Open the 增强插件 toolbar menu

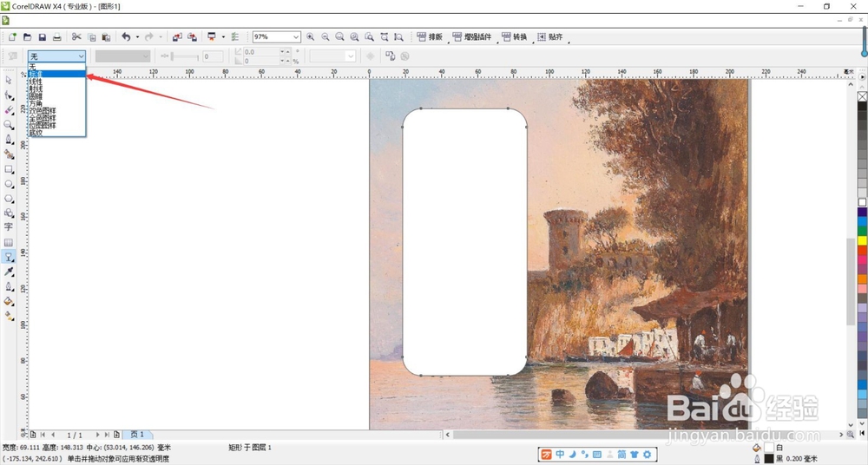pyautogui.click(x=471, y=37)
